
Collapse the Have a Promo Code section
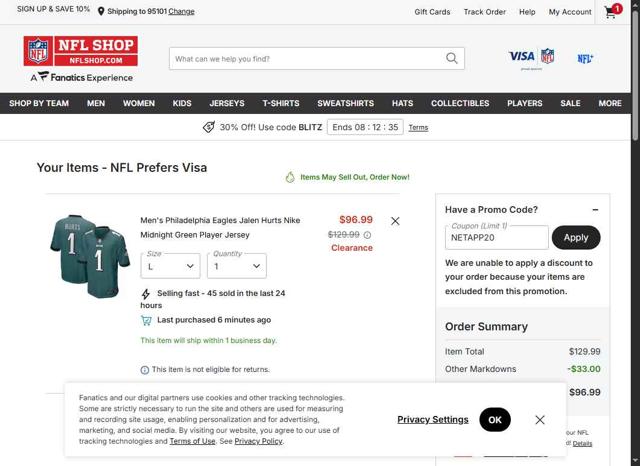(595, 210)
